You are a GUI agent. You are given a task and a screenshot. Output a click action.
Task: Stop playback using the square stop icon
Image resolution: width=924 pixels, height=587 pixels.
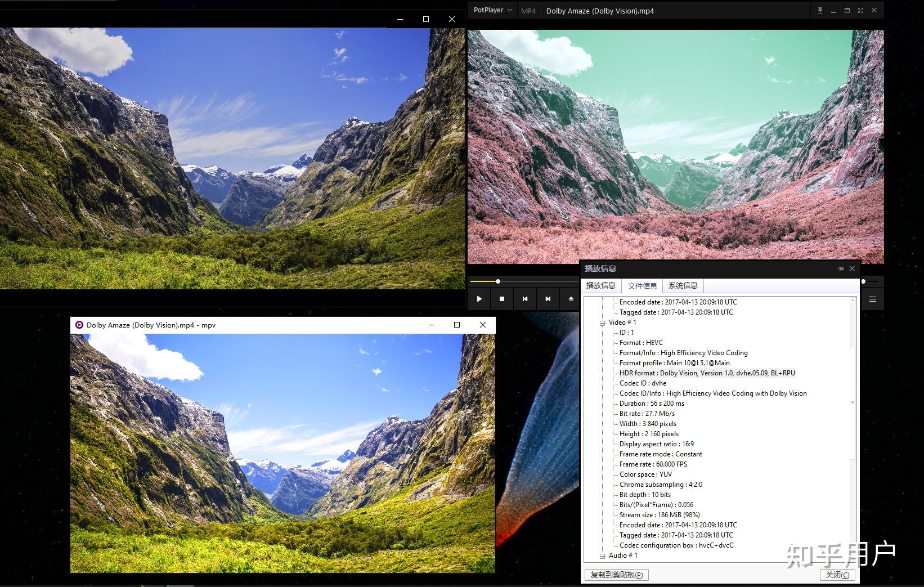click(502, 299)
